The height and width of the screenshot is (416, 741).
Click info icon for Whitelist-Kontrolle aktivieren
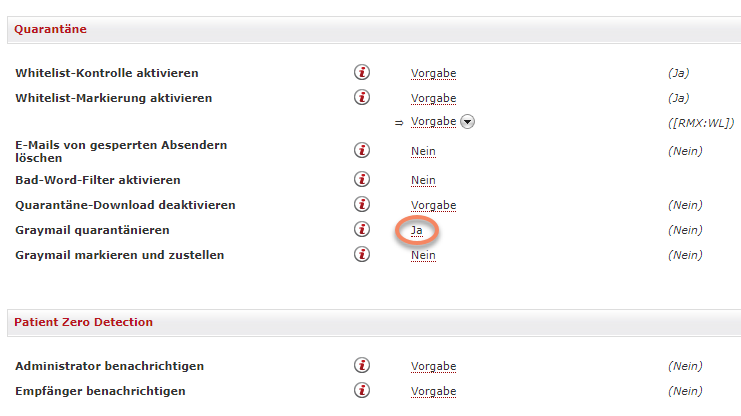tap(362, 73)
